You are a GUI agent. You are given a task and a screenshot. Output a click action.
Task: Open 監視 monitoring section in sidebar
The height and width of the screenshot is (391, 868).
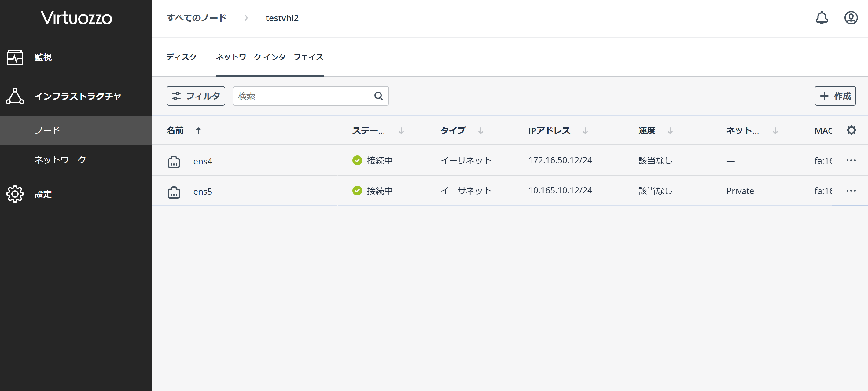pos(43,57)
